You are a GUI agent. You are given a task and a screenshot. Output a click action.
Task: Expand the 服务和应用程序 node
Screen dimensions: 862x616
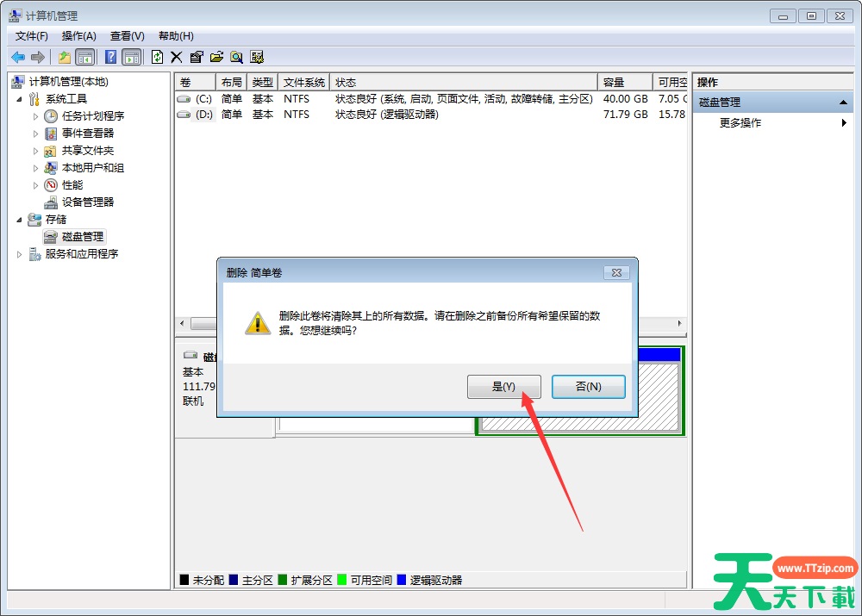click(19, 254)
